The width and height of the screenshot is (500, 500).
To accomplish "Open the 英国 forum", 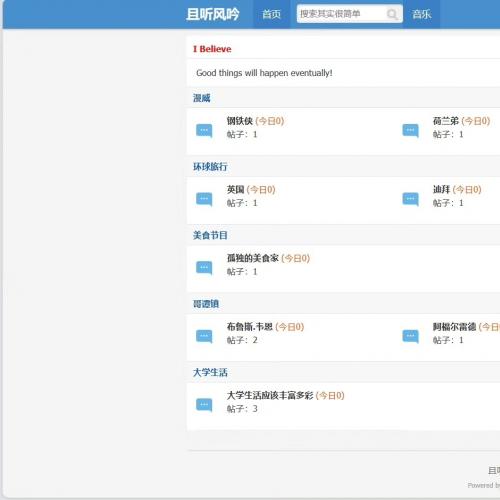I will (x=235, y=189).
